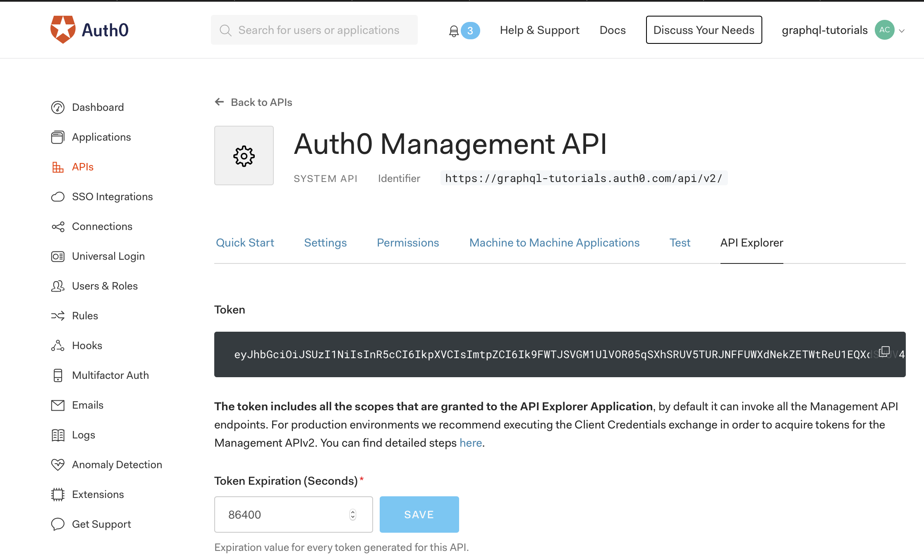Open Machine to Machine Applications tab

pyautogui.click(x=554, y=243)
